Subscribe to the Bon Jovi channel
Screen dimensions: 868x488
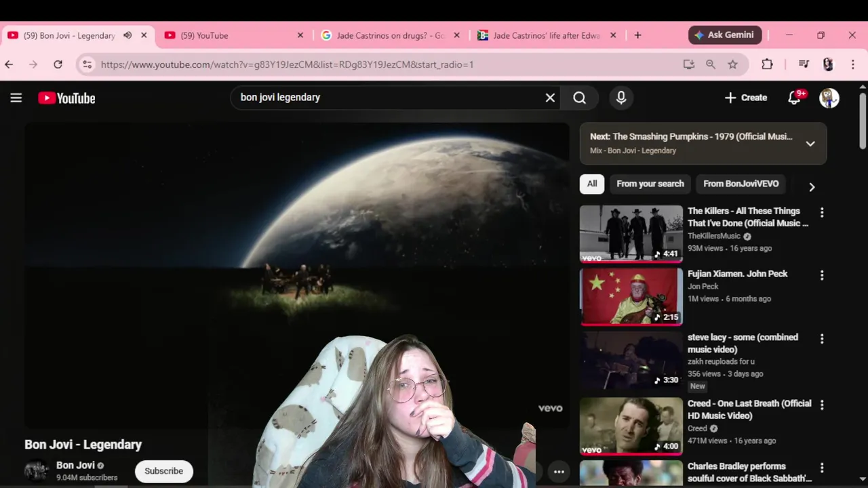tap(163, 471)
